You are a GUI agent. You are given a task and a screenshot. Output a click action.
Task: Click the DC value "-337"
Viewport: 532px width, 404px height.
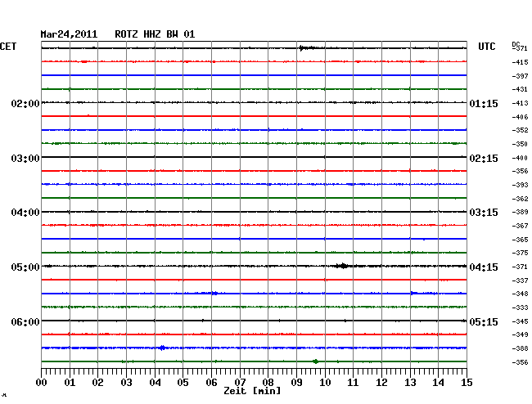coord(520,281)
